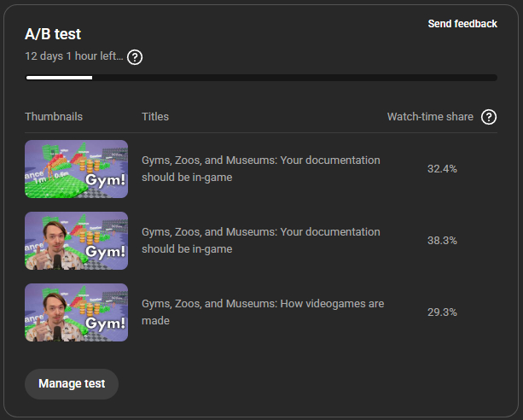Click the A/B test heading
523x420 pixels.
(x=53, y=34)
